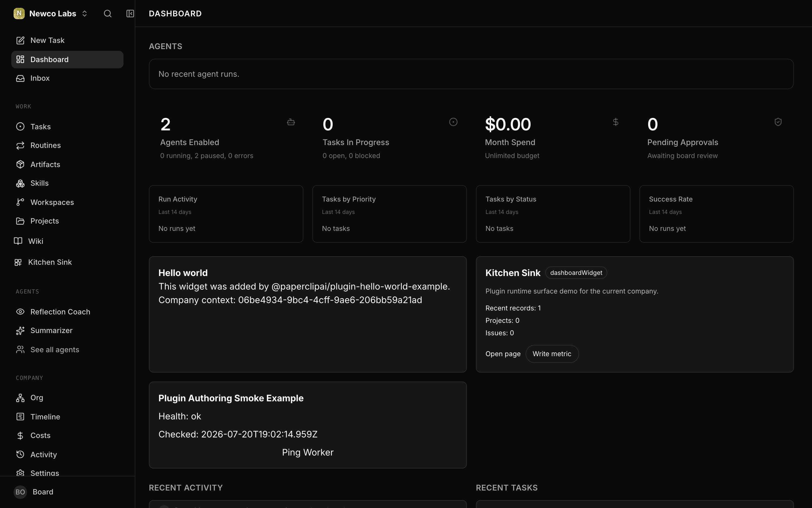Viewport: 812px width, 508px height.
Task: Click the Ping Worker button
Action: click(x=308, y=452)
